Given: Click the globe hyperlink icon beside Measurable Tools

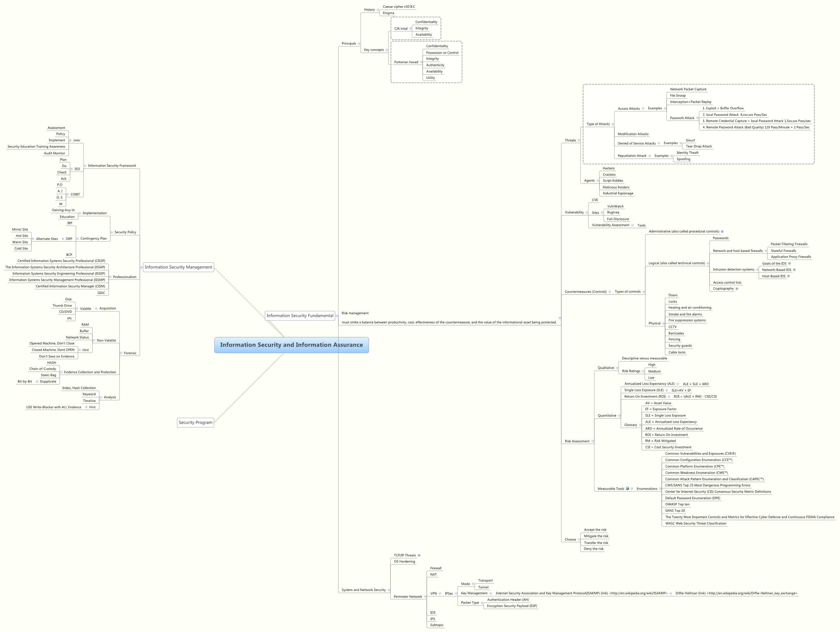Looking at the screenshot, I should (x=627, y=489).
